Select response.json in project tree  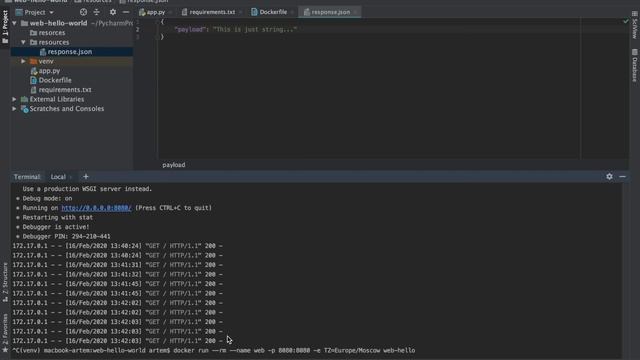70,52
